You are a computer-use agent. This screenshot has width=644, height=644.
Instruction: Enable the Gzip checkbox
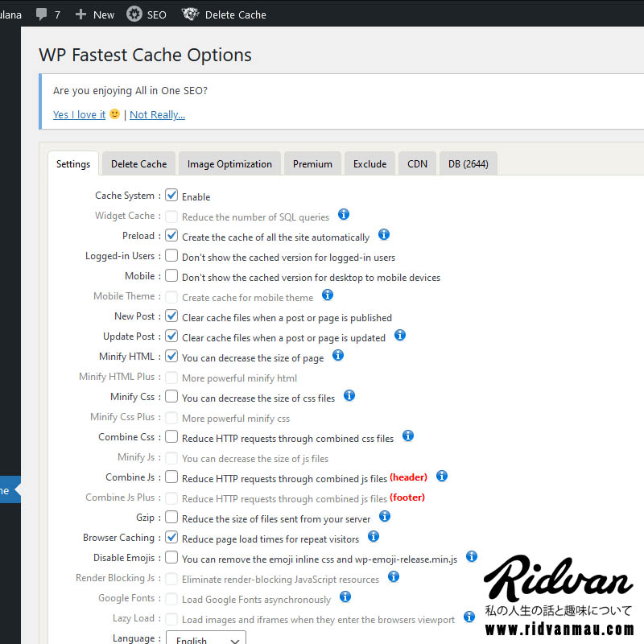click(171, 517)
